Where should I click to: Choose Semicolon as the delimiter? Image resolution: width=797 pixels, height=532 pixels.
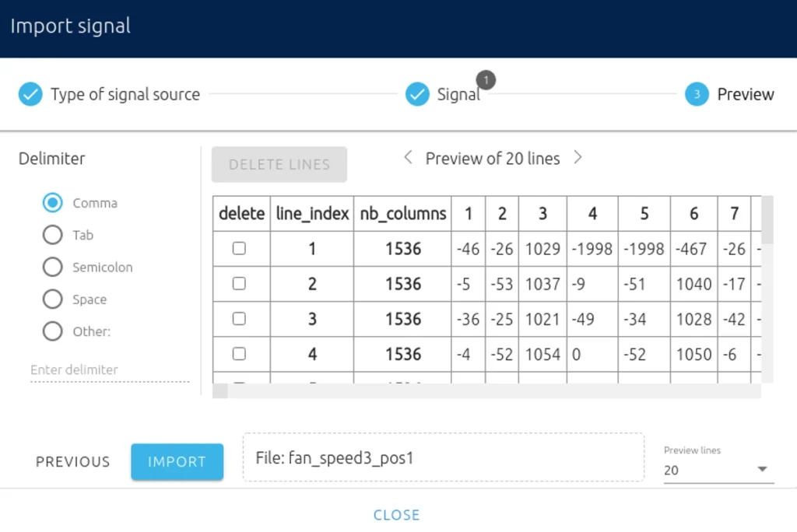click(x=53, y=267)
